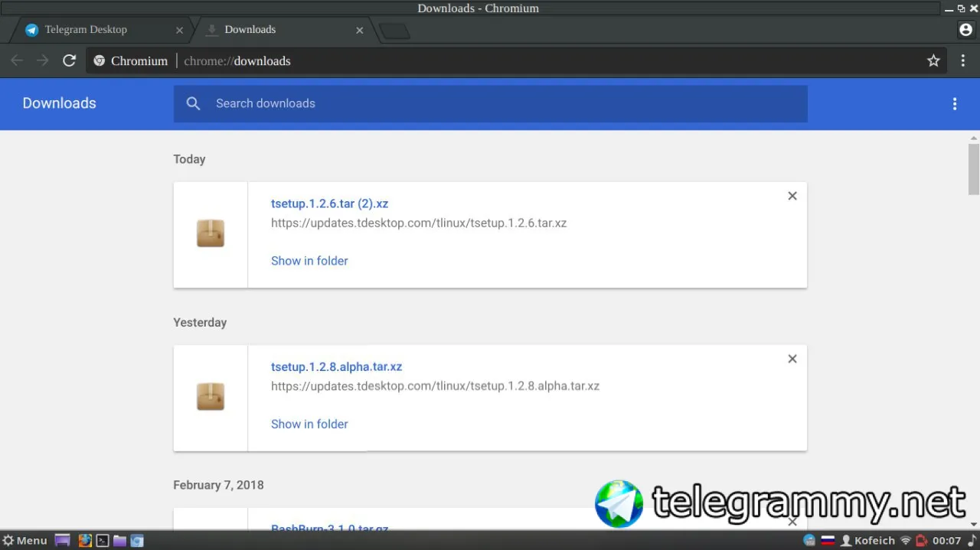980x550 pixels.
Task: Click the Chromium site info icon in address bar
Action: [99, 60]
